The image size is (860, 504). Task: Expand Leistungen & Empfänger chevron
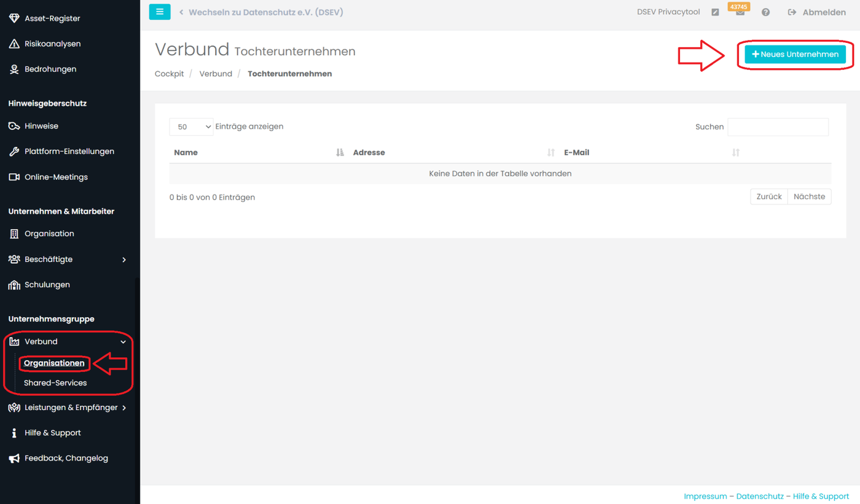[x=124, y=408]
